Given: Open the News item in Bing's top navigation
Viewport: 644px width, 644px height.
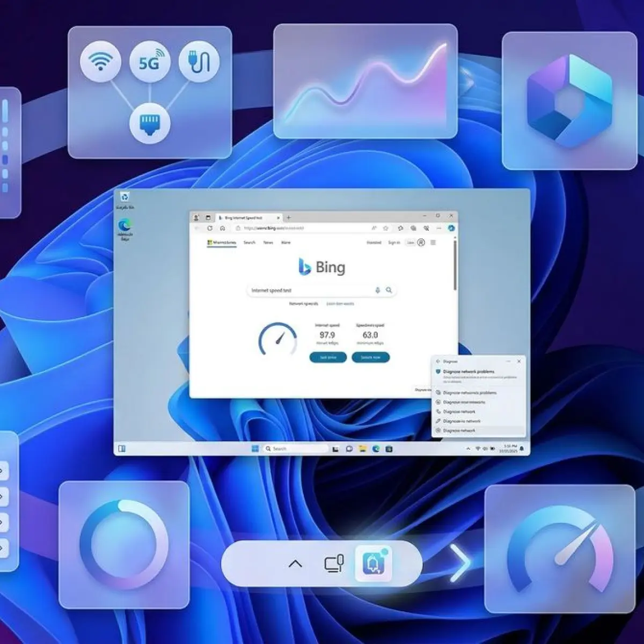Looking at the screenshot, I should 268,243.
